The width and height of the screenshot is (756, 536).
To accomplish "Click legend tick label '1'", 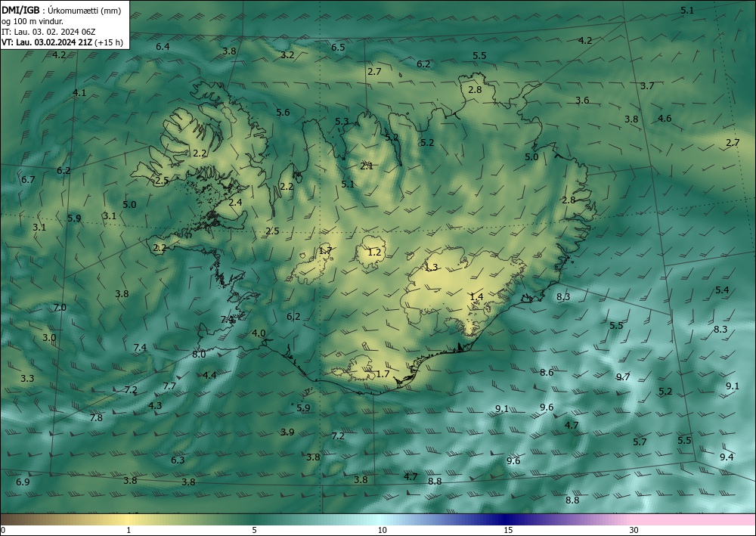I will [x=129, y=531].
